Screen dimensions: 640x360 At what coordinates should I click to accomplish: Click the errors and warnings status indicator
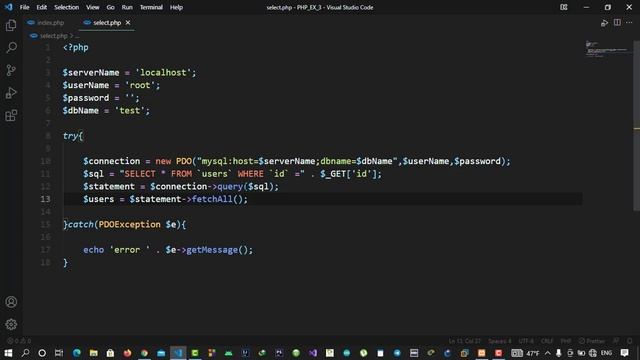pyautogui.click(x=19, y=341)
